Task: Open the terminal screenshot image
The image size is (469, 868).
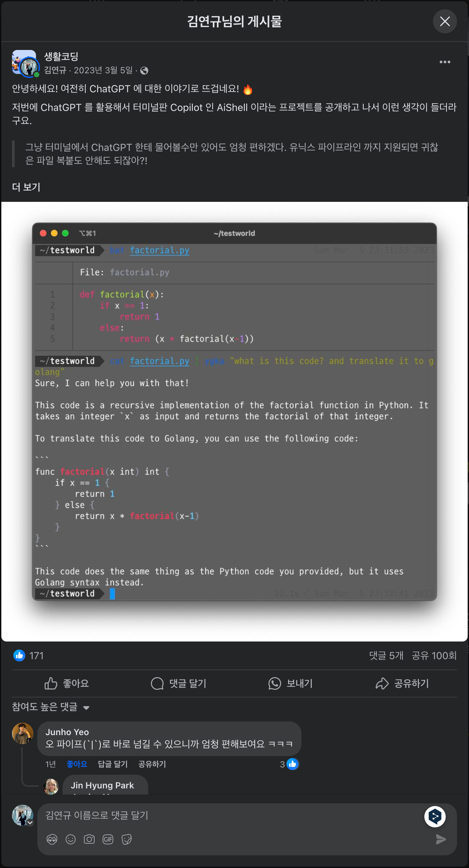Action: tap(234, 421)
